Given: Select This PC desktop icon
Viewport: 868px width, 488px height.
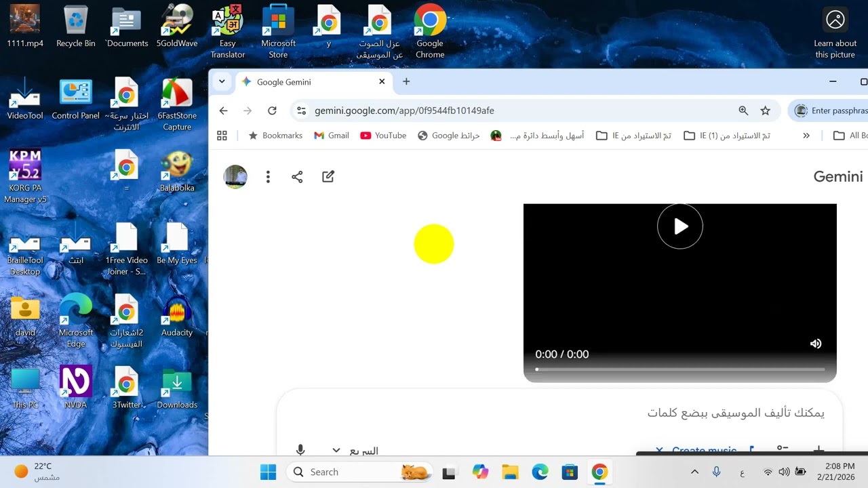Looking at the screenshot, I should coord(25,389).
